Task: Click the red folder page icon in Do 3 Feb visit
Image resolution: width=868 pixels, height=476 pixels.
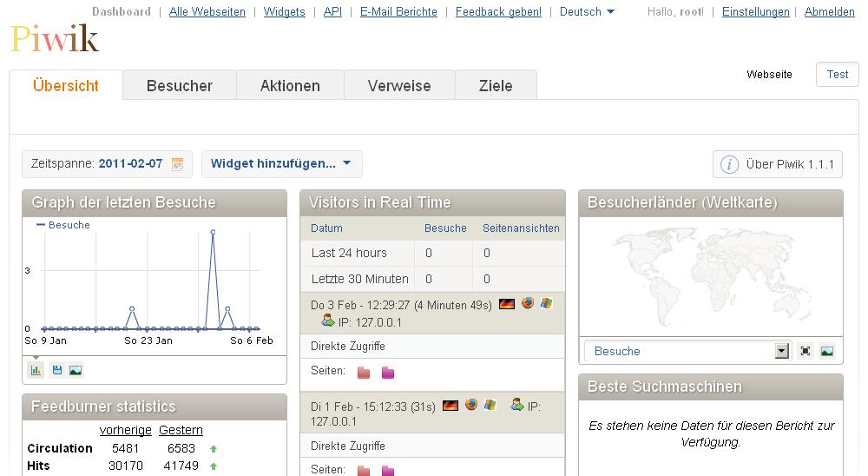Action: click(364, 373)
